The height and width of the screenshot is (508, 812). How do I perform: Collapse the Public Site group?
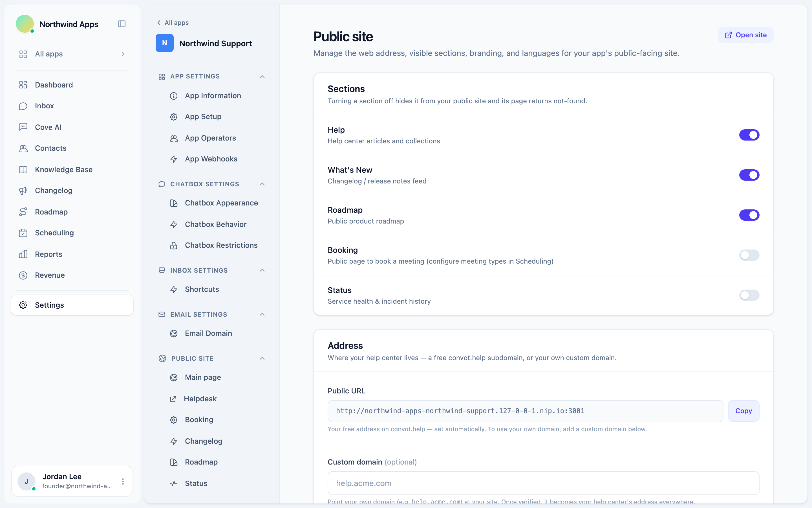tap(262, 358)
